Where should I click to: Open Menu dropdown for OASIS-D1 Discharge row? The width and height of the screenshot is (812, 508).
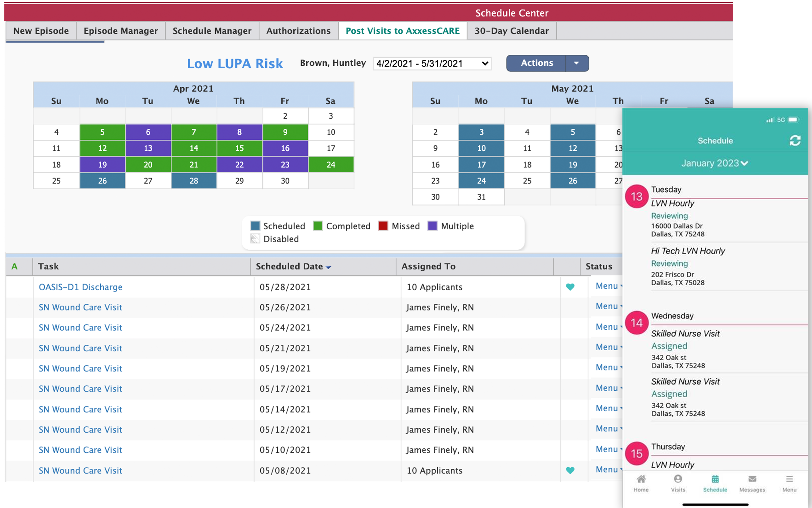point(609,286)
